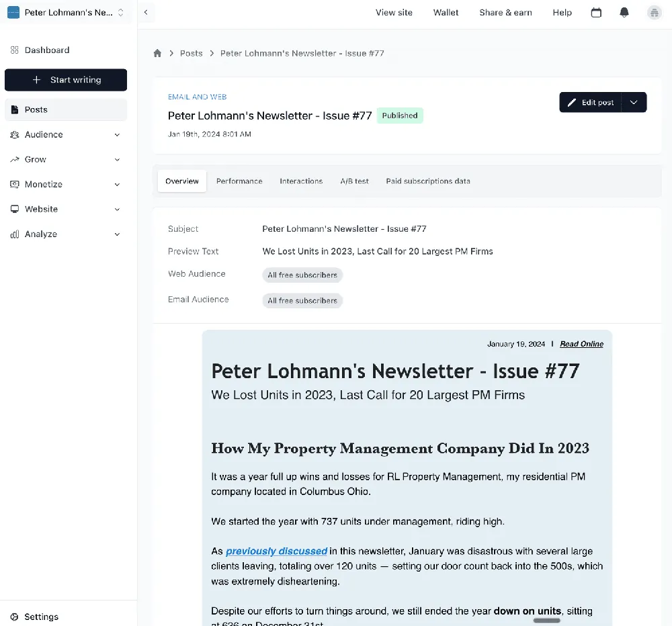The height and width of the screenshot is (626, 672).
Task: Open the Read Online link
Action: 581,344
